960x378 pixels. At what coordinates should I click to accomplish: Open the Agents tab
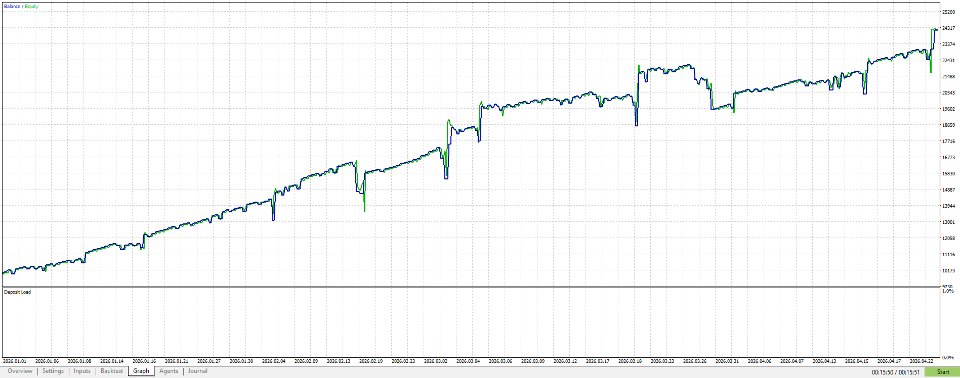(168, 371)
